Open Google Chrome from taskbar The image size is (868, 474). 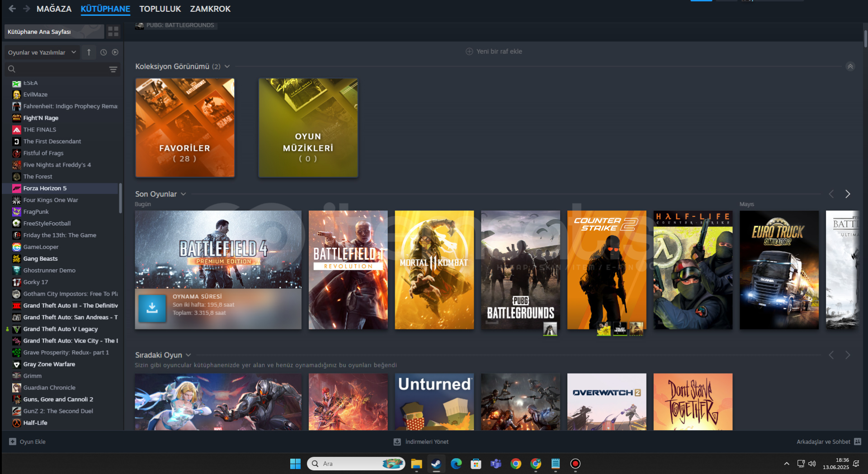[516, 464]
